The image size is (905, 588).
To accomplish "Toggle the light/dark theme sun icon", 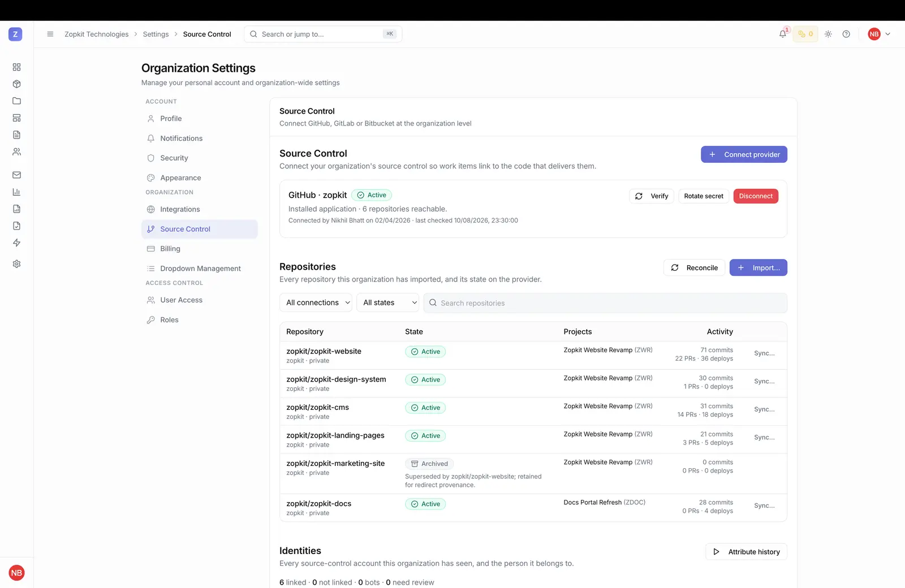I will click(828, 34).
